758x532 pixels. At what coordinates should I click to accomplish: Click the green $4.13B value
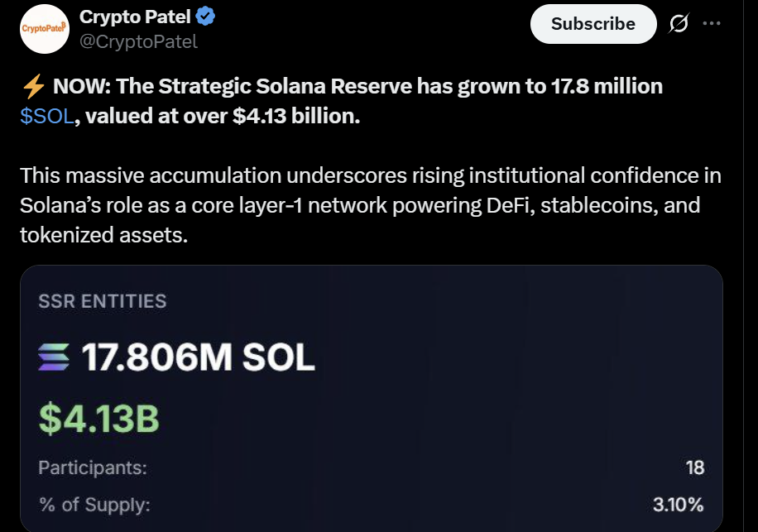(x=98, y=419)
